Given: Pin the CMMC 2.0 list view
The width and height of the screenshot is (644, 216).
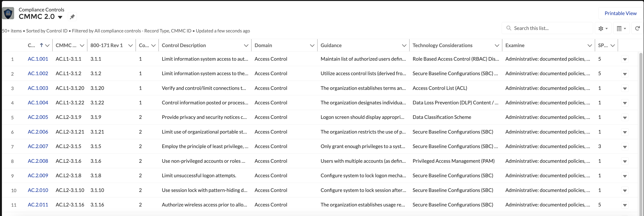Looking at the screenshot, I should pos(72,17).
